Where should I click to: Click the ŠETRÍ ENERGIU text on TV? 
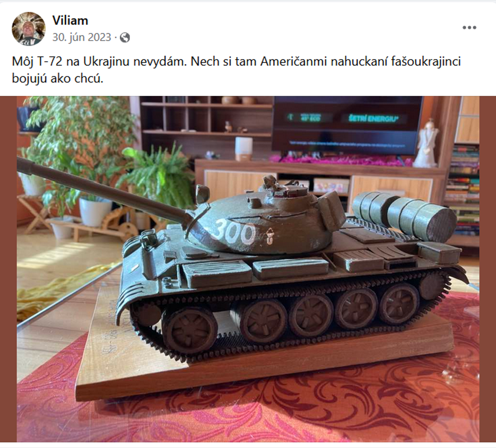point(374,119)
